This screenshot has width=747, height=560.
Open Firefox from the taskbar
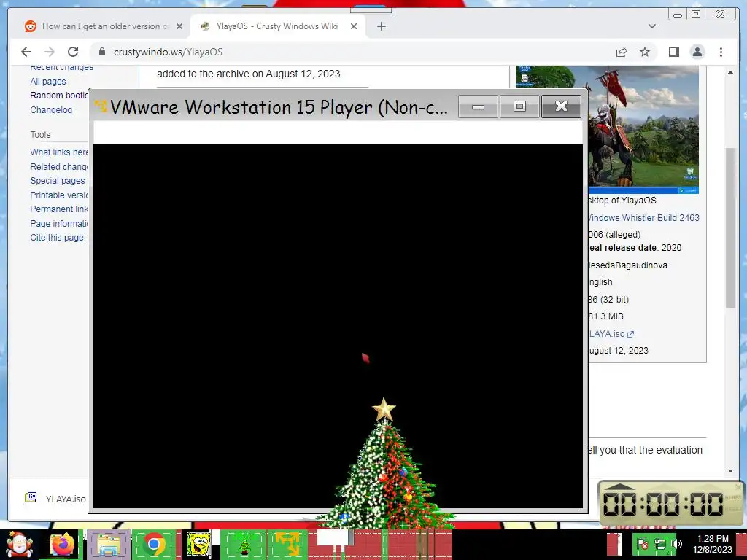pyautogui.click(x=63, y=544)
